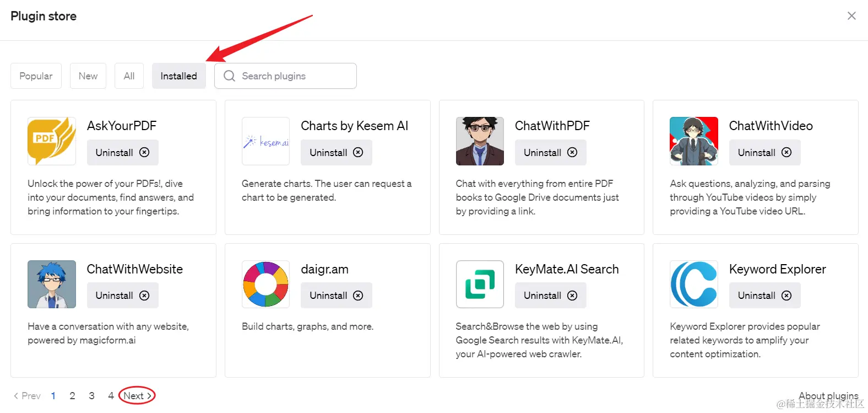The height and width of the screenshot is (413, 868).
Task: Show All plugins tab
Action: pyautogui.click(x=129, y=76)
